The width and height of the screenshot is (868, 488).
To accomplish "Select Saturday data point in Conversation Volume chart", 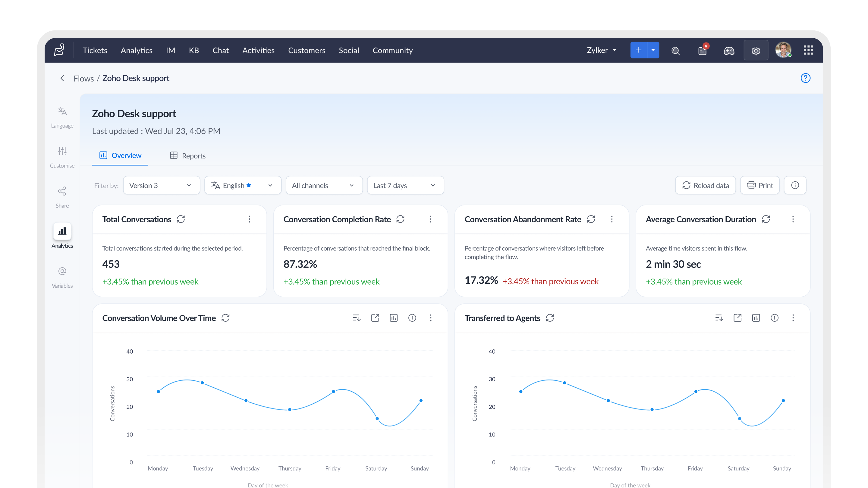I will [377, 419].
